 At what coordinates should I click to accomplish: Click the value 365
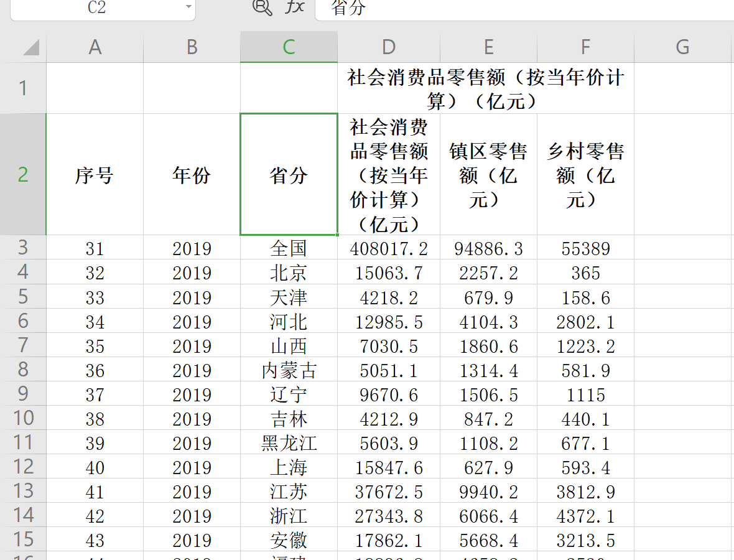tap(585, 273)
